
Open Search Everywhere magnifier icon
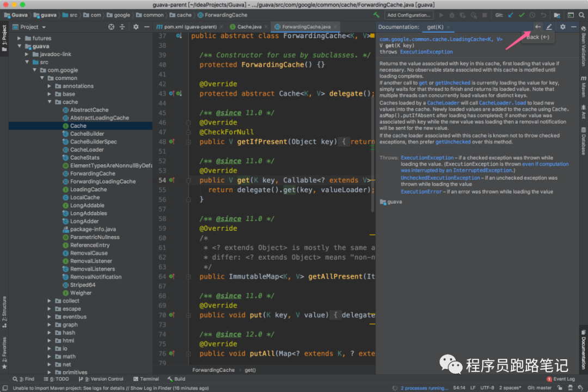[x=581, y=15]
